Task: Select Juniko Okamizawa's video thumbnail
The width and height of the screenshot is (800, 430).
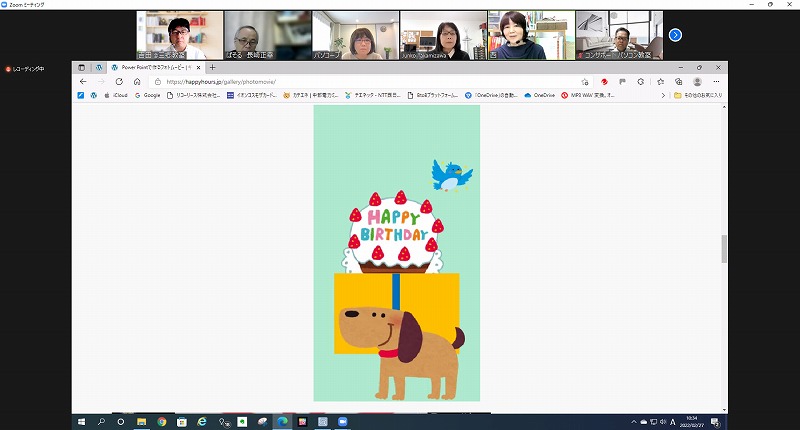Action: 443,36
